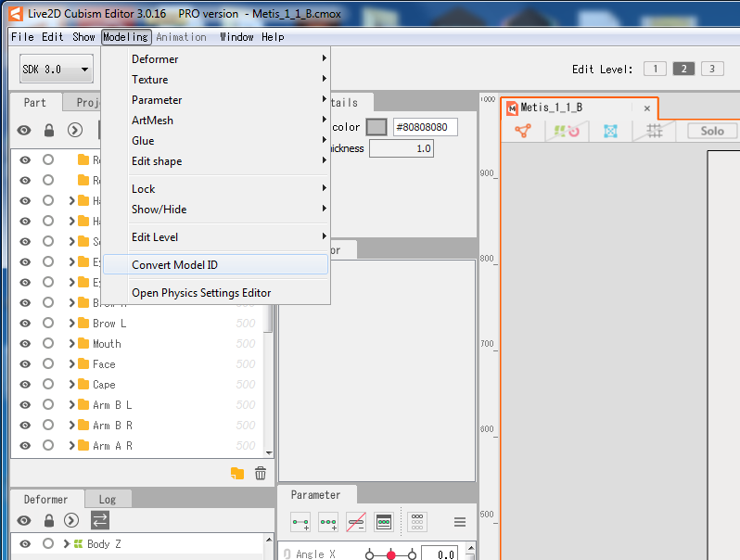Screen dimensions: 740x560
Task: Click the Angle X value field 0.0
Action: 440,554
